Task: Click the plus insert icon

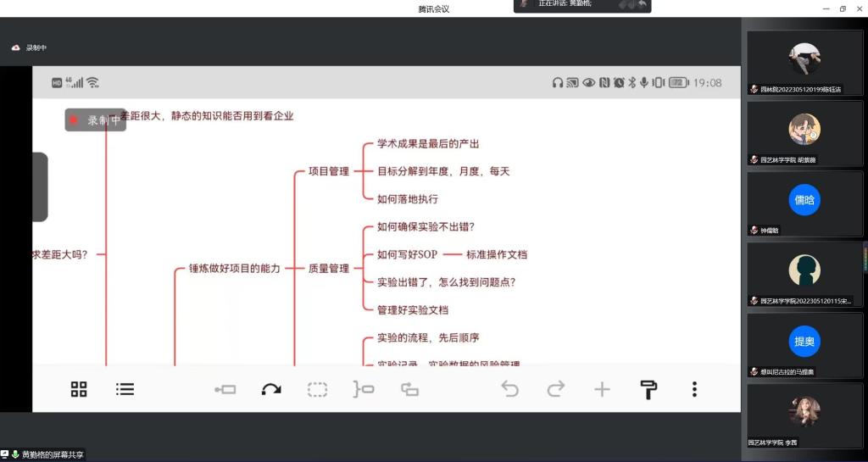Action: pos(602,389)
